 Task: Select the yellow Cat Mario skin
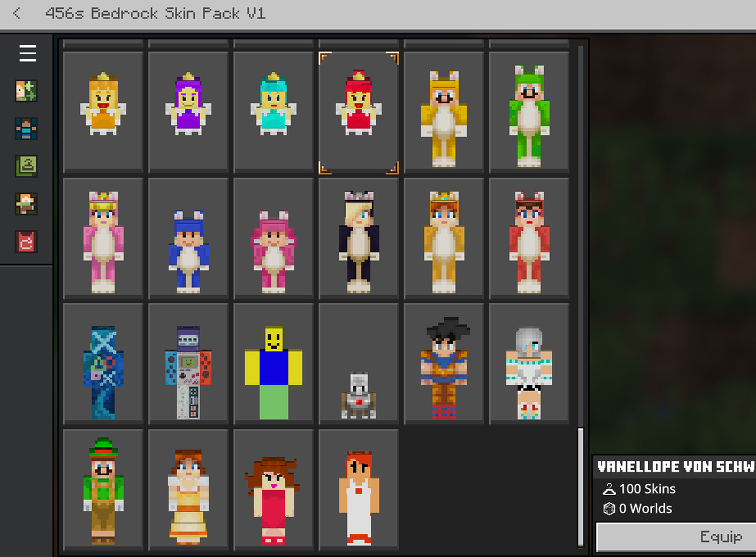[444, 113]
